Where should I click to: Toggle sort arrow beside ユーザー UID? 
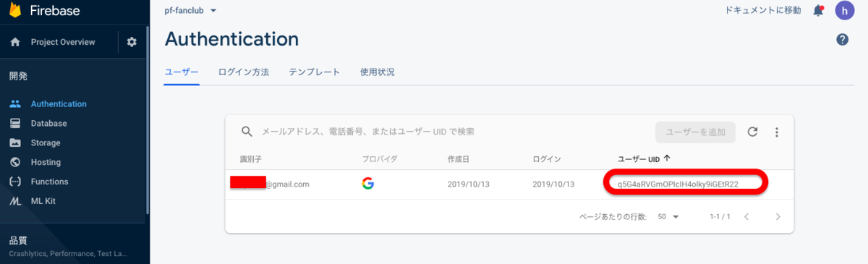tap(666, 158)
